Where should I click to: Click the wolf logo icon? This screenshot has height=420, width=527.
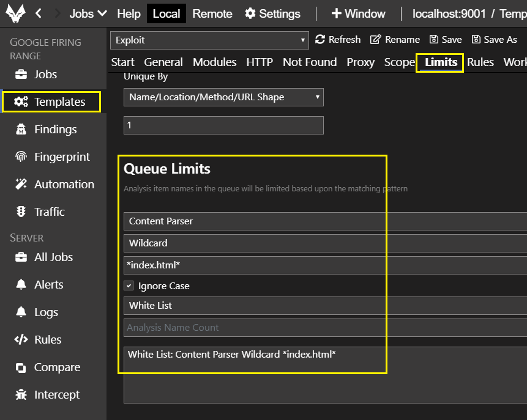pyautogui.click(x=15, y=13)
